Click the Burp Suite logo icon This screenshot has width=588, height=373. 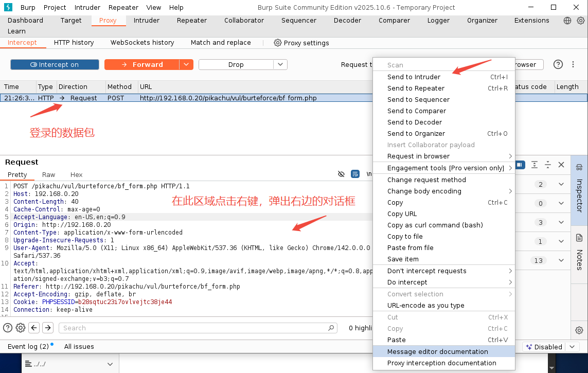[8, 7]
